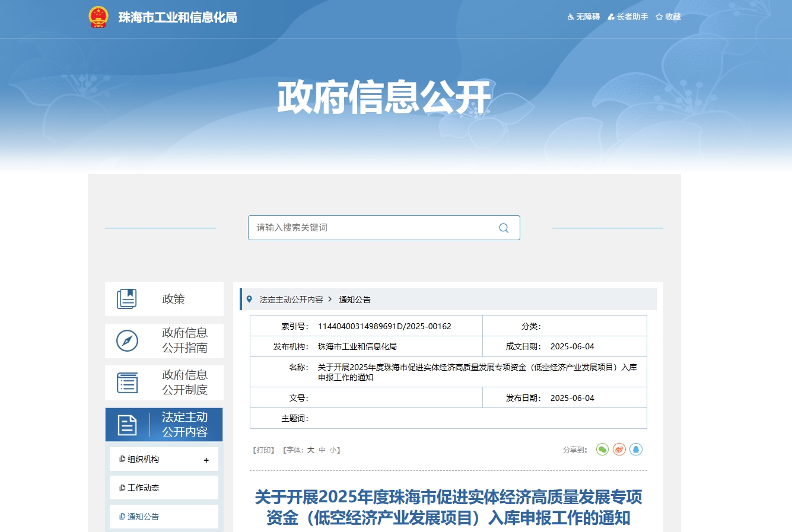The height and width of the screenshot is (532, 792).
Task: Open 法定主动公开内容 document icon
Action: (127, 425)
